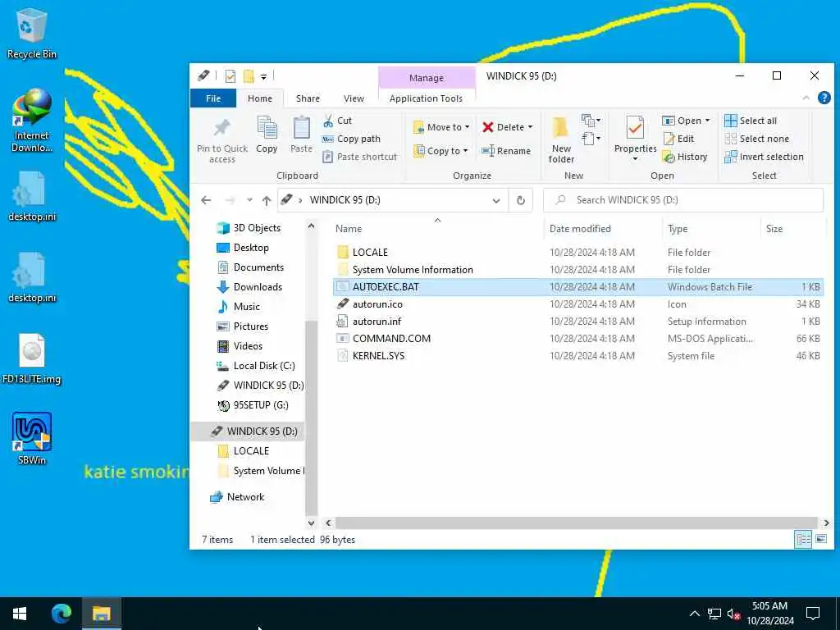Click the Cut scissors command

point(337,121)
